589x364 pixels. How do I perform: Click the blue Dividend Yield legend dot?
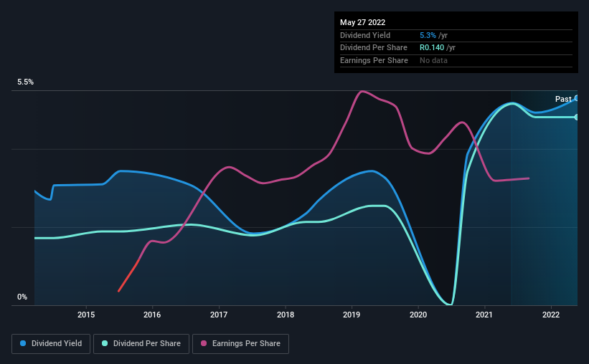click(x=23, y=343)
